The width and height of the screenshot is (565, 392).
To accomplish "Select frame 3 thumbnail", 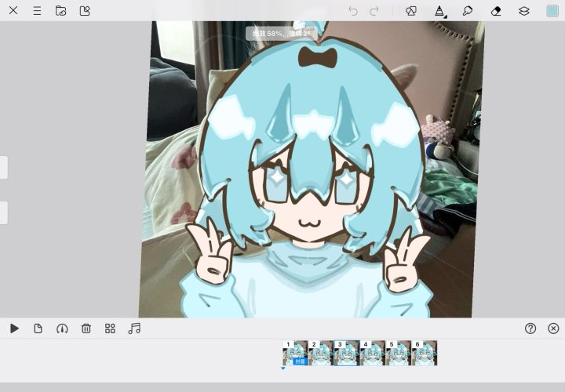I will click(x=347, y=353).
